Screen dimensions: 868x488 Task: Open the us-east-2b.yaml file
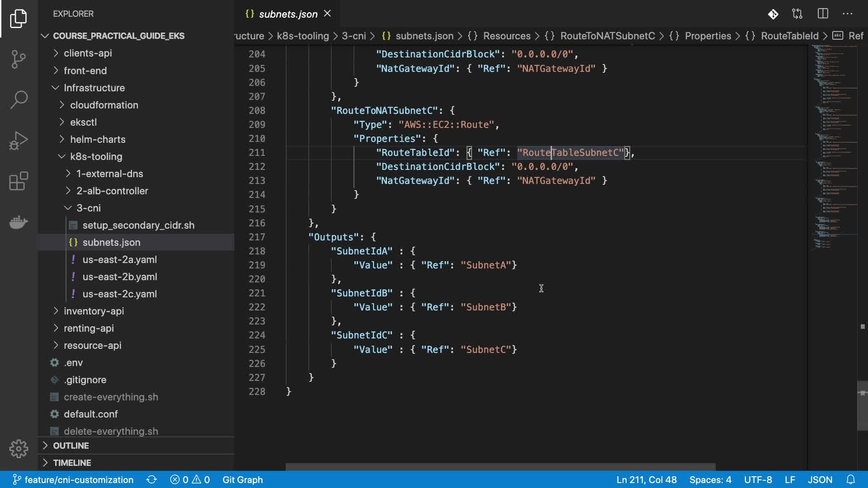(x=119, y=277)
